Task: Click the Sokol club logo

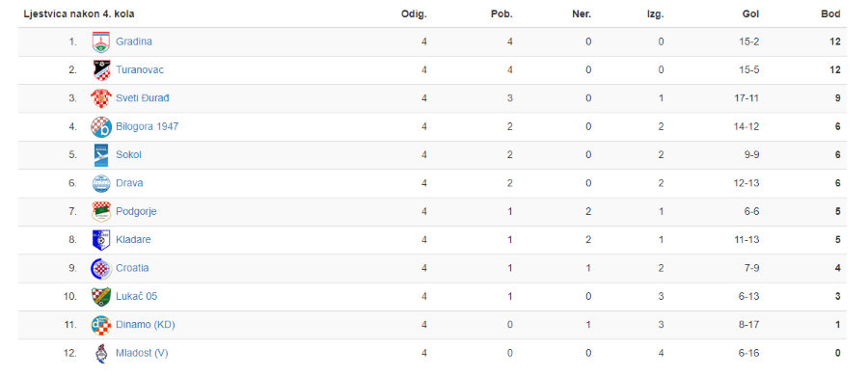Action: (x=100, y=155)
